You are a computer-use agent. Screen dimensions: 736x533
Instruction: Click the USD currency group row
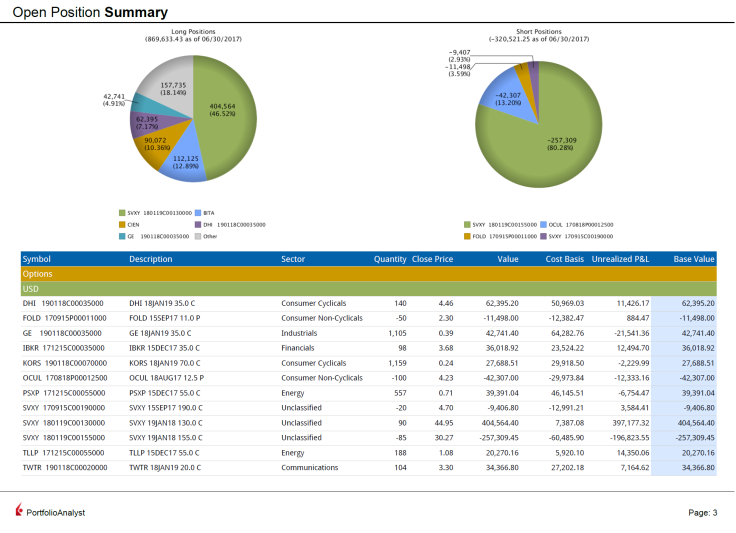(x=368, y=289)
